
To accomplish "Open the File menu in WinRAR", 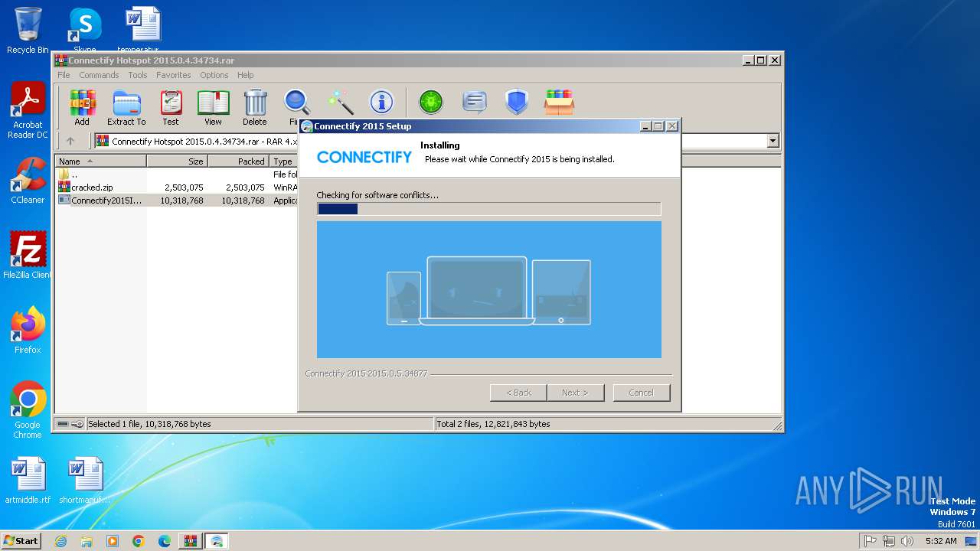I will tap(64, 75).
